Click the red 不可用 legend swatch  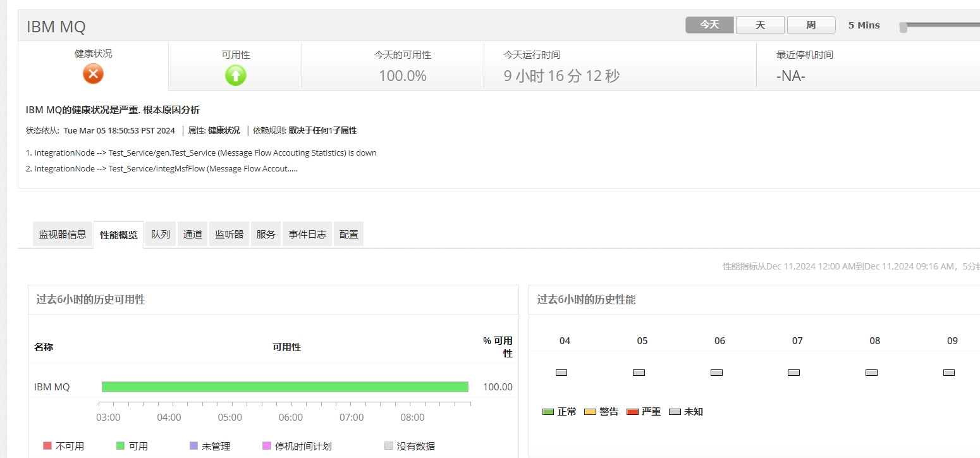[x=47, y=445]
